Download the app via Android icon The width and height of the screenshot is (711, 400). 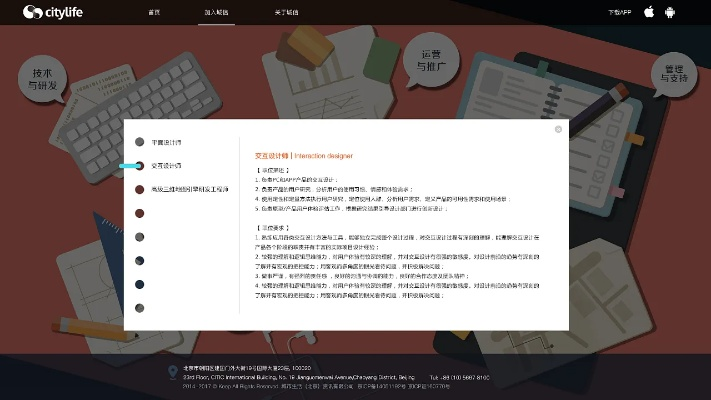(670, 12)
